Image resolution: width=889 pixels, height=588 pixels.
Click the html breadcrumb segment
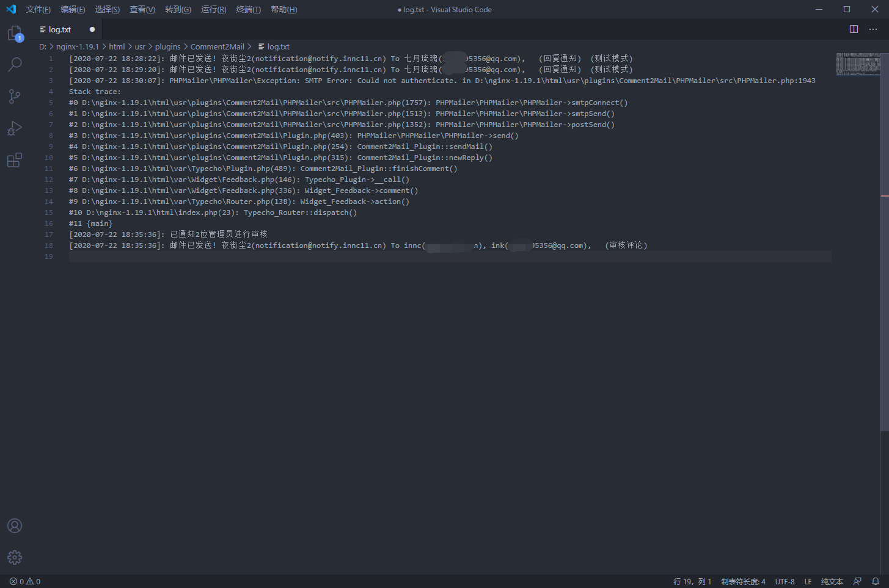pyautogui.click(x=117, y=46)
